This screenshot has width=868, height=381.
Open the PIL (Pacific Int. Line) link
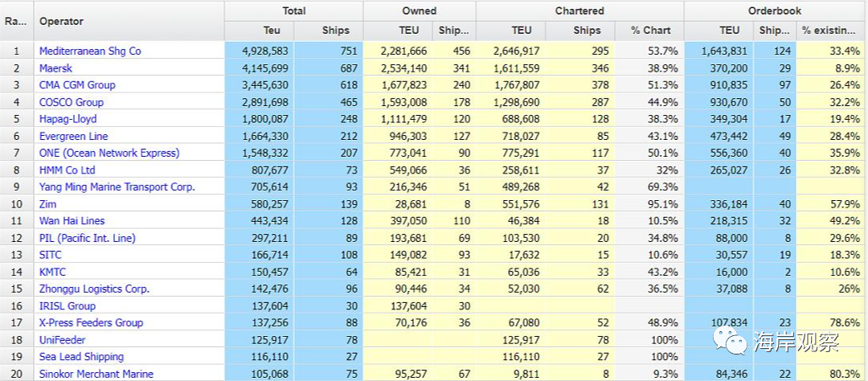pos(87,238)
